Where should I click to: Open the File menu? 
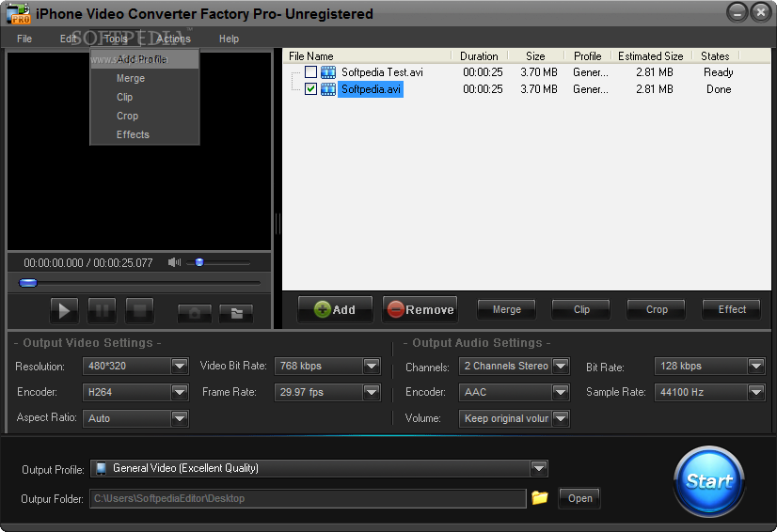click(24, 39)
